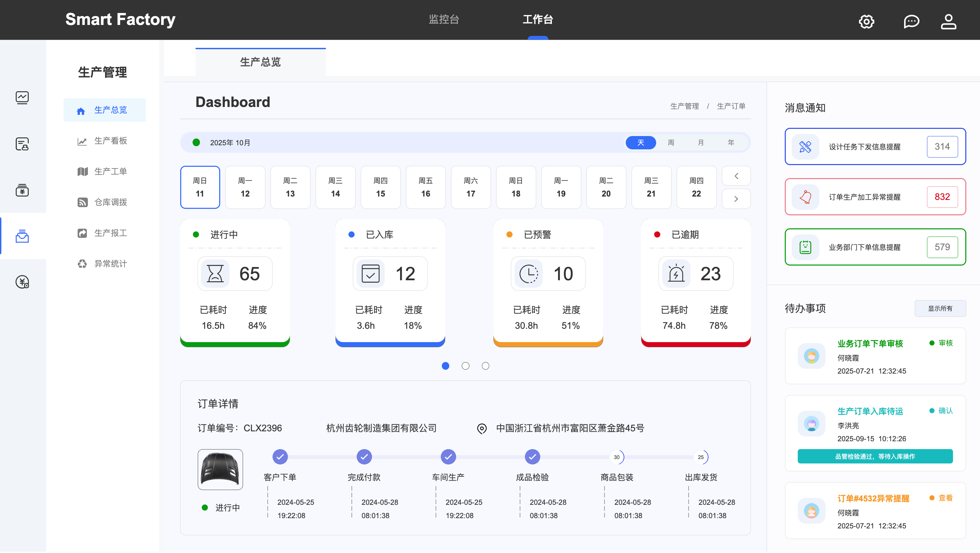This screenshot has width=980, height=553.
Task: Open the 生产订单 breadcrumb link
Action: 731,106
